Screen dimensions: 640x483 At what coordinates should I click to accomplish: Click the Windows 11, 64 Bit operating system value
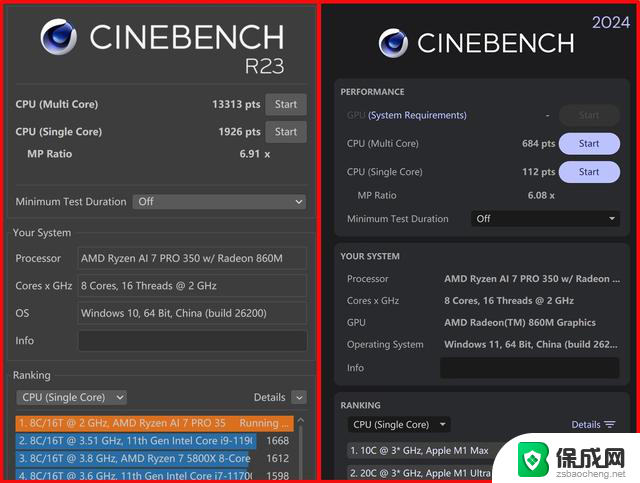point(531,345)
